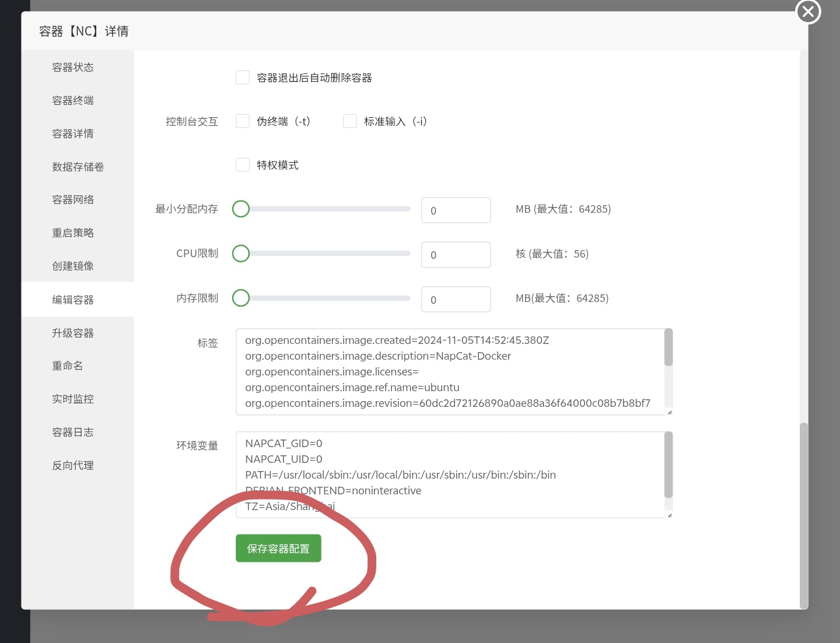Click the 标签 textarea scrollbar
The width and height of the screenshot is (840, 643).
(668, 348)
